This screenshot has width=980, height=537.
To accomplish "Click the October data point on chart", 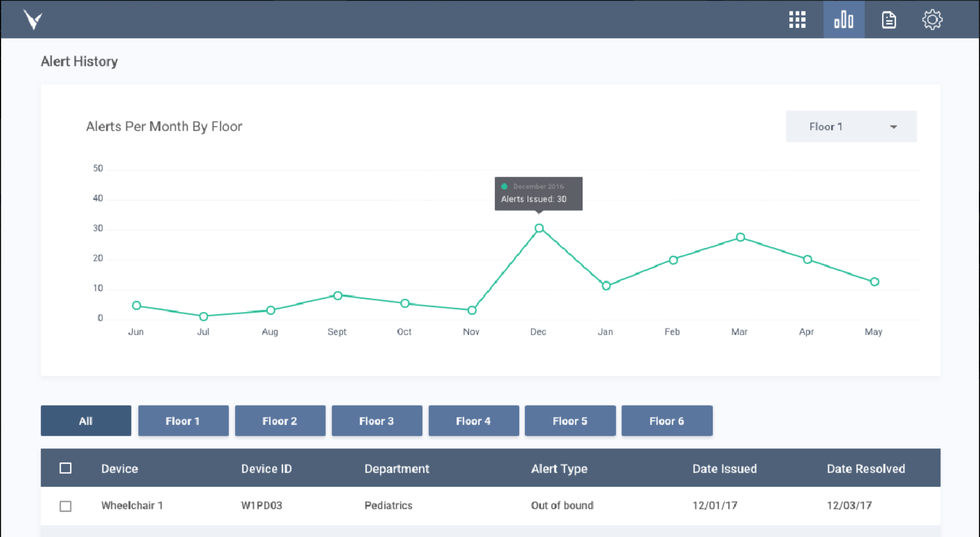I will click(405, 303).
